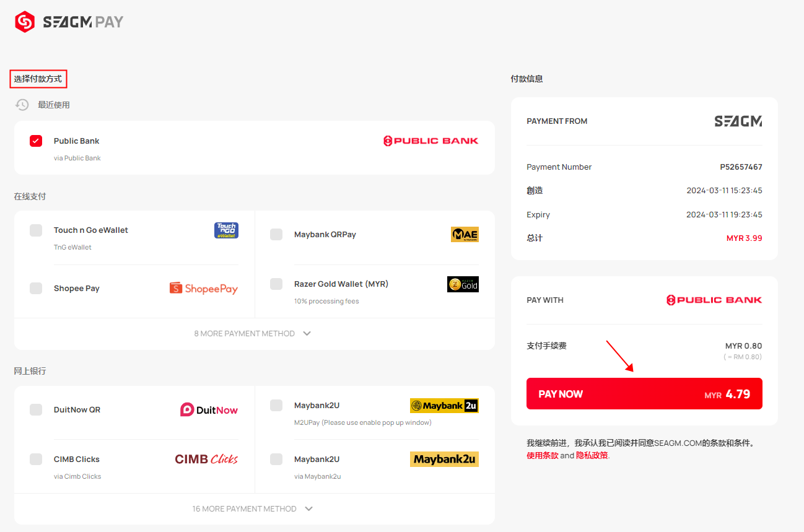Click the Public Bank logo in Pay With
Image resolution: width=804 pixels, height=532 pixels.
point(714,300)
